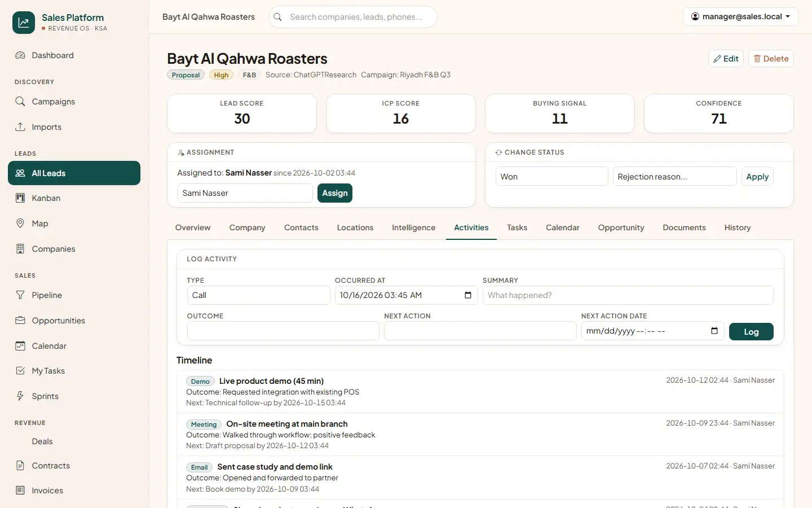Click the Sales Platform logo icon

(x=24, y=23)
